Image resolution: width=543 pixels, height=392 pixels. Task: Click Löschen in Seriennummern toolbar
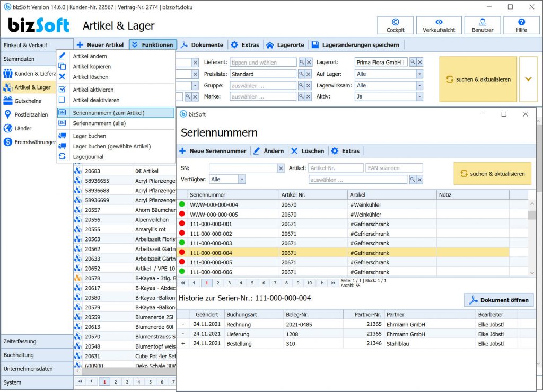(308, 151)
